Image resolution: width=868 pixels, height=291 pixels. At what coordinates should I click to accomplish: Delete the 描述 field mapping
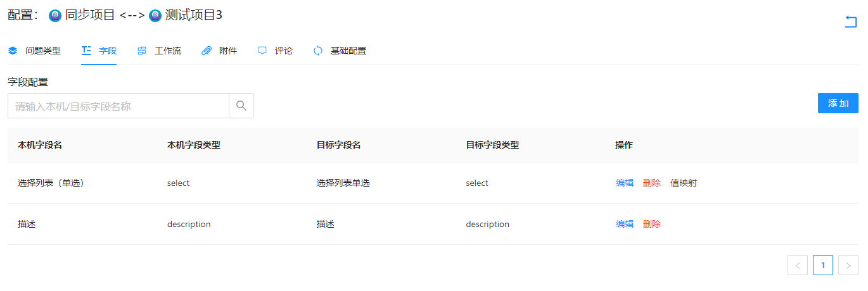pyautogui.click(x=651, y=224)
